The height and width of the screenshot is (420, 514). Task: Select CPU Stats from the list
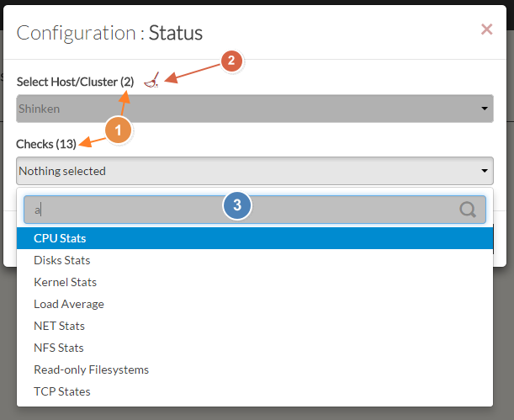(61, 238)
